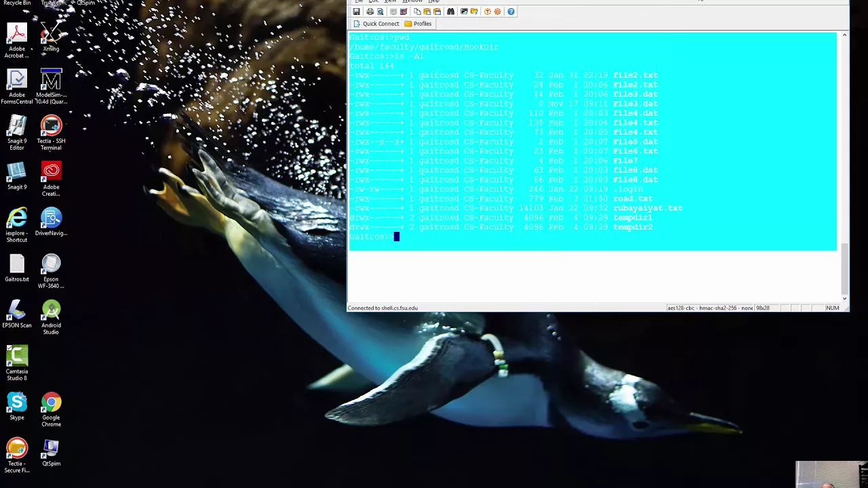
Task: Click the orange gear settings icon
Action: pyautogui.click(x=497, y=12)
